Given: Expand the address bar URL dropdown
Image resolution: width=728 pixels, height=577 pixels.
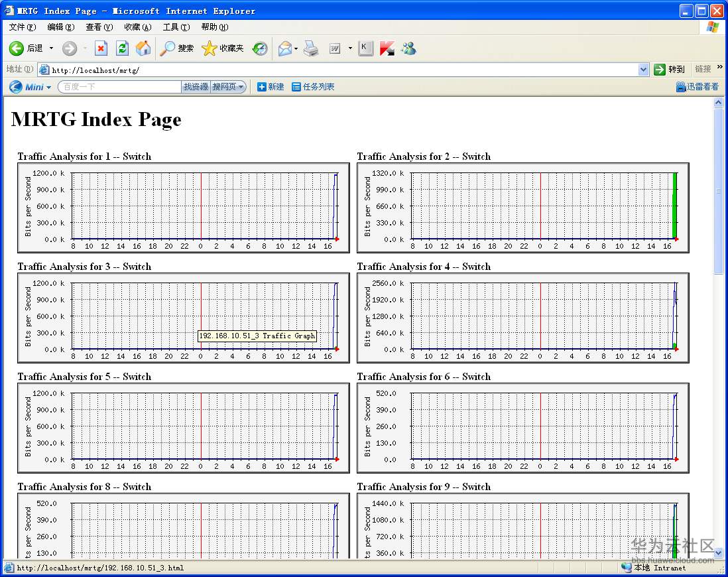Looking at the screenshot, I should [643, 70].
